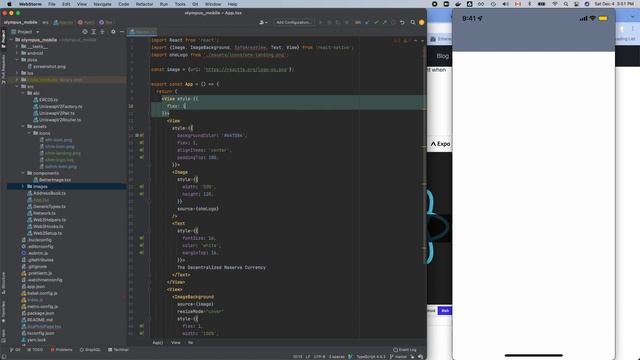Open the GraphQL tool window

(x=90, y=350)
